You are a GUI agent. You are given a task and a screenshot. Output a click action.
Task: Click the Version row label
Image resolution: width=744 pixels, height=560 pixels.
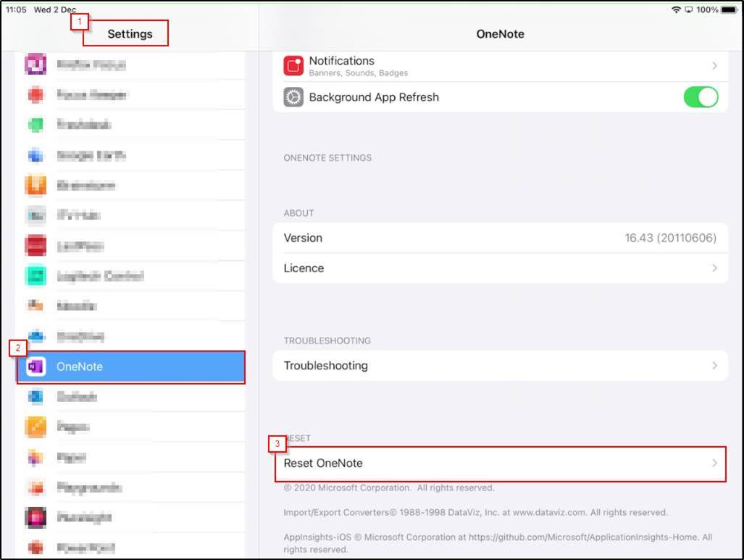(x=303, y=238)
